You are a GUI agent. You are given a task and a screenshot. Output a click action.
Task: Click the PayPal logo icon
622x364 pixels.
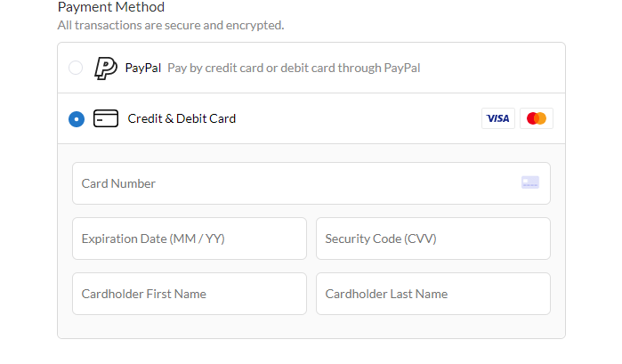coord(106,68)
